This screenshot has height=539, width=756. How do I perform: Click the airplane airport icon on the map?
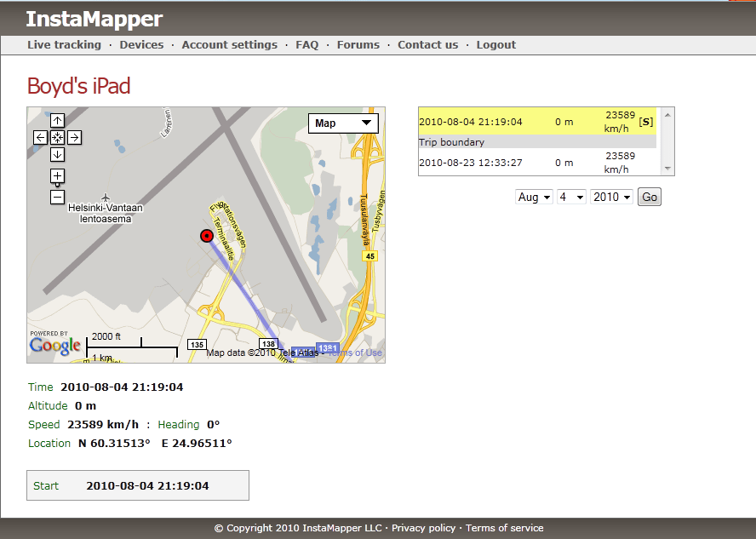pyautogui.click(x=106, y=198)
